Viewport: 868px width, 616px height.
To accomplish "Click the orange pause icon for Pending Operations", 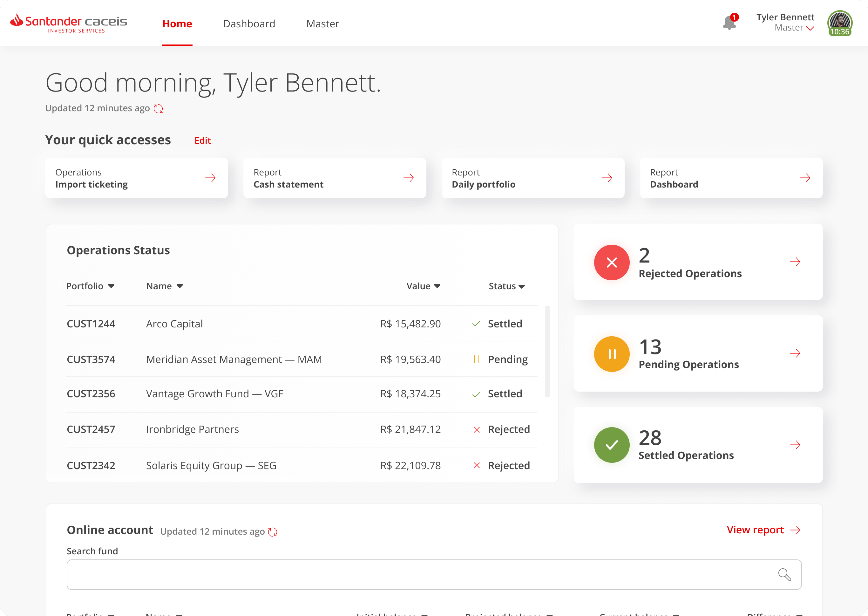I will (x=612, y=354).
